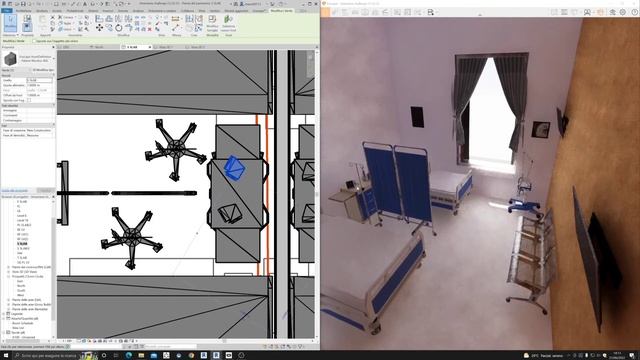Screen dimensions: 640x360
Task: Click Modifica famiglia (Edit Family) icon
Action: click(212, 23)
